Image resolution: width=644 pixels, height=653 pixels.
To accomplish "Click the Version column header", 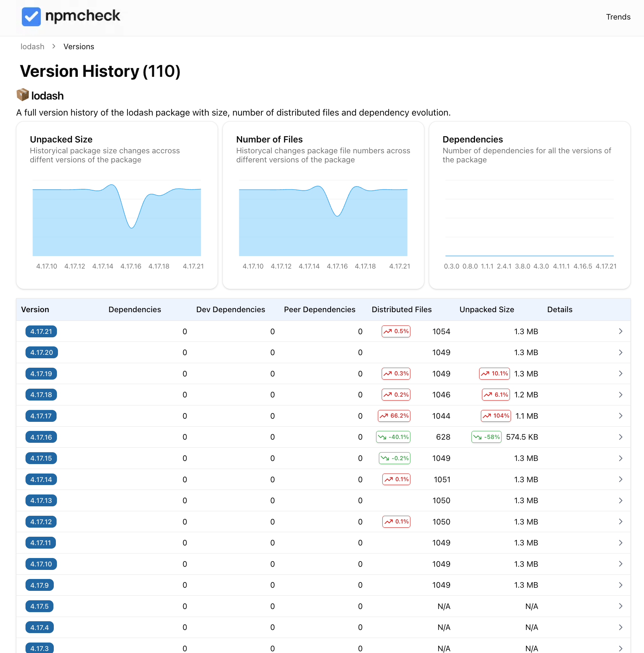I will click(35, 309).
